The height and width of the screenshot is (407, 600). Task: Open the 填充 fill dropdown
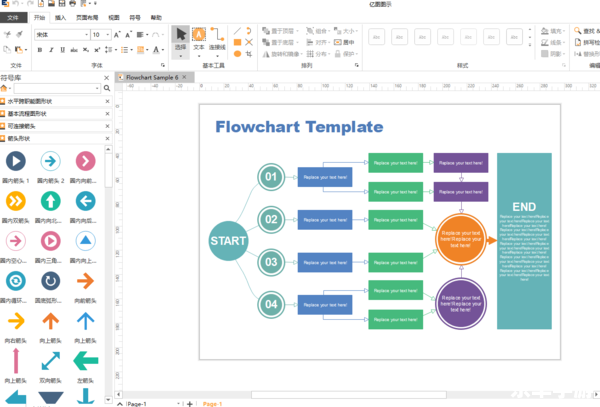[x=553, y=31]
